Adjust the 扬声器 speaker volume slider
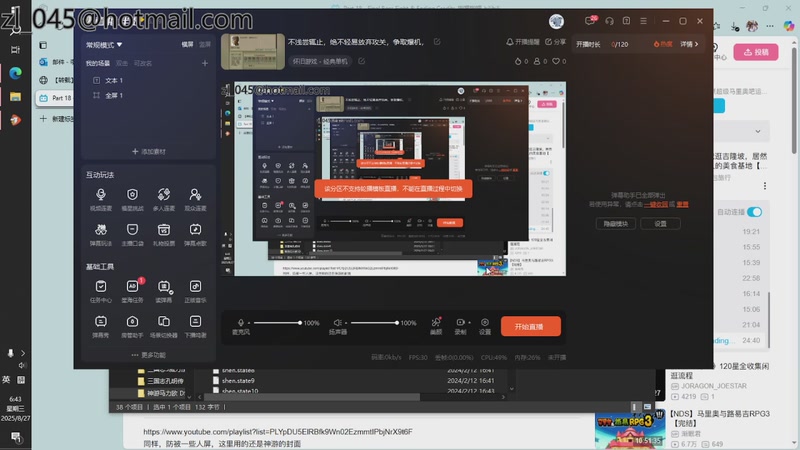This screenshot has width=800, height=450. coord(374,322)
